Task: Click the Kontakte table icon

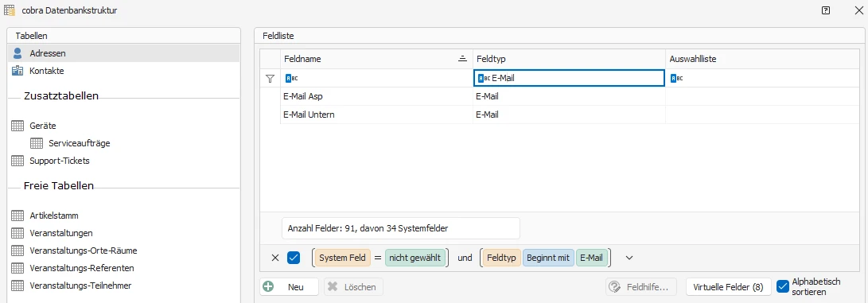Action: (18, 71)
